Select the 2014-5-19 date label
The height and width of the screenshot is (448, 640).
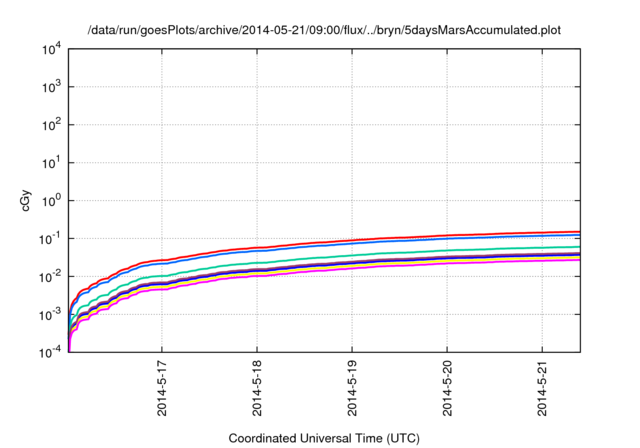pyautogui.click(x=352, y=388)
